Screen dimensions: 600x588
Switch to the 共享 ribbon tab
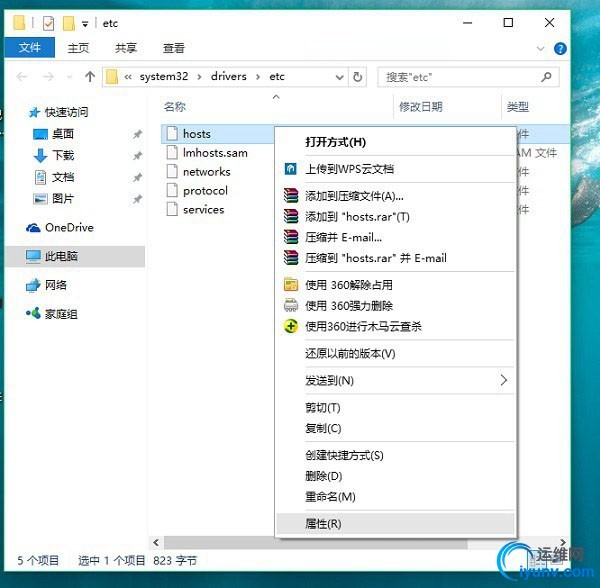tap(126, 48)
